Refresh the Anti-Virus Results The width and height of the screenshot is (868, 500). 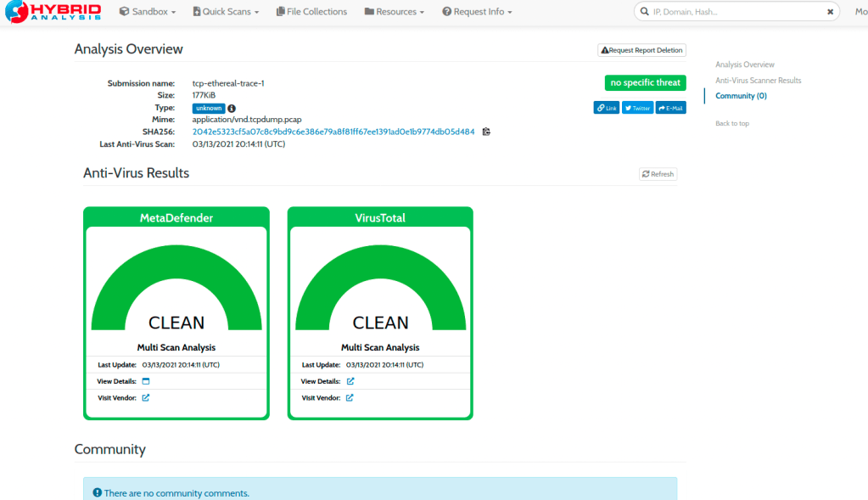658,174
